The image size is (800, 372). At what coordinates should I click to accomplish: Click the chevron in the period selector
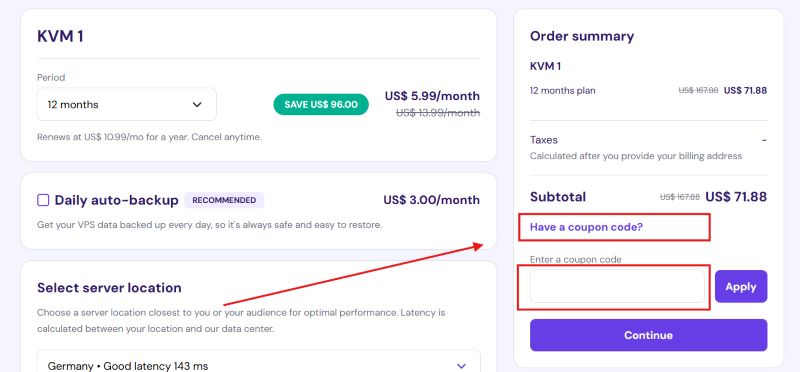(197, 105)
